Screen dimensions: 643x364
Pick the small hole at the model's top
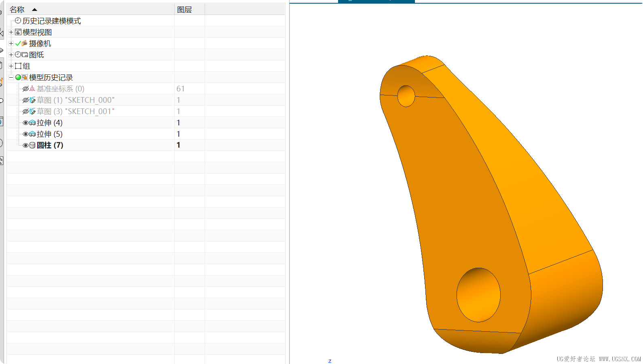tap(406, 96)
